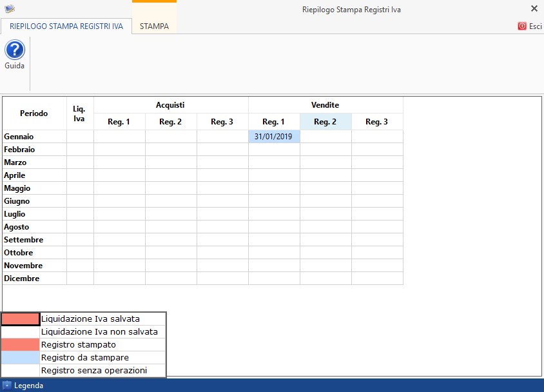Screen dimensions: 544x392
Task: Open the Guida help icon
Action: pos(15,50)
